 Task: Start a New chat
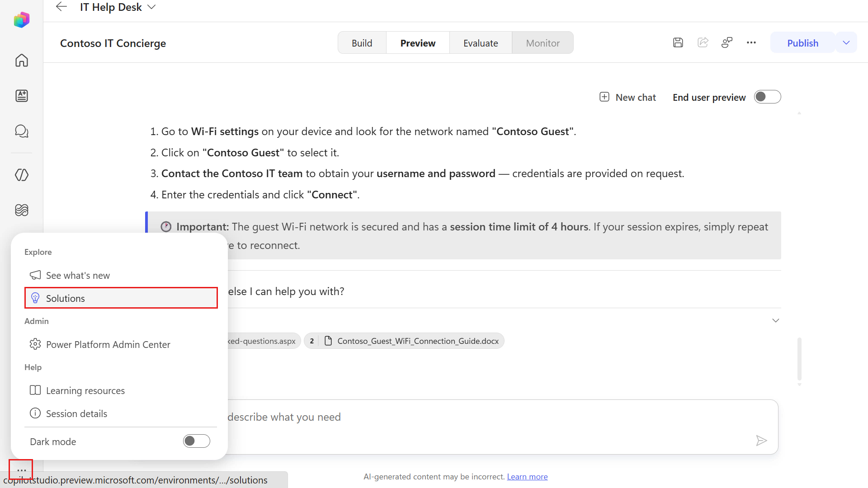[x=627, y=97]
